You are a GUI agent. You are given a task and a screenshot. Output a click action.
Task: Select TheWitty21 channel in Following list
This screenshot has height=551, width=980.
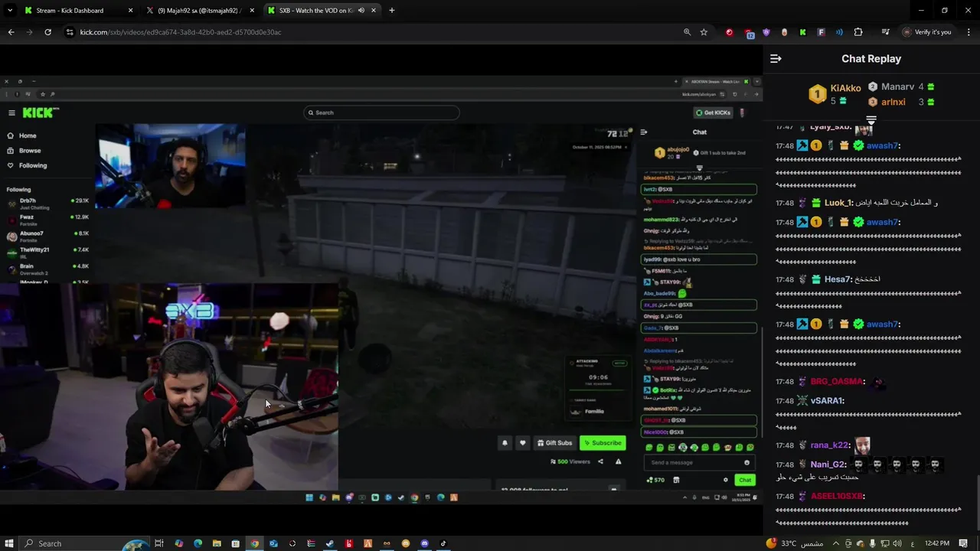point(47,253)
